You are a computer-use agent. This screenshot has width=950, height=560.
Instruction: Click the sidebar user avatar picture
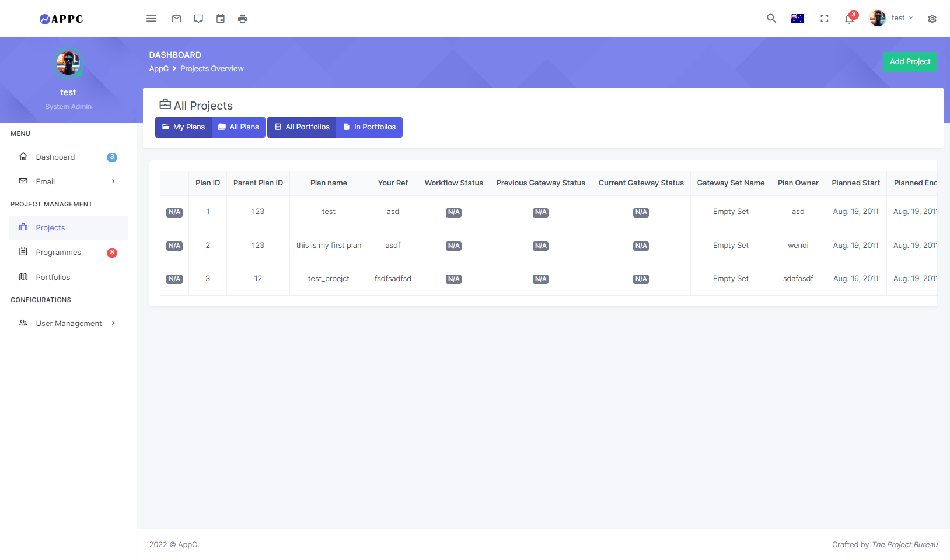68,63
